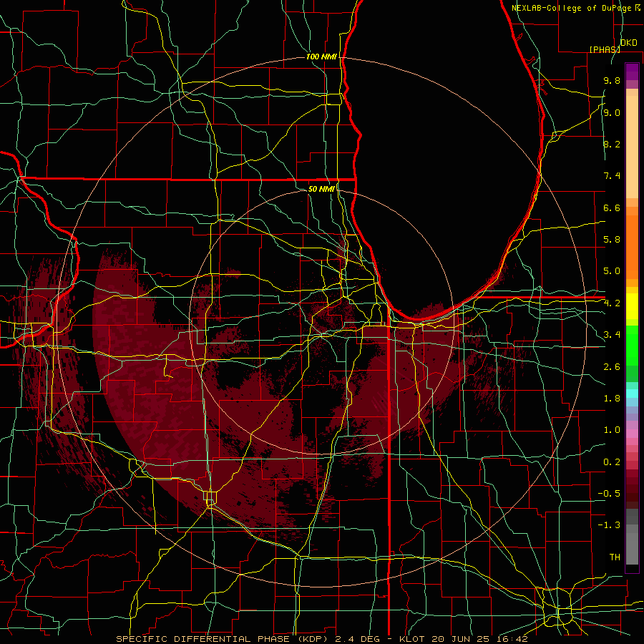
Task: Click the 5.0 scale value
Action: (x=612, y=271)
